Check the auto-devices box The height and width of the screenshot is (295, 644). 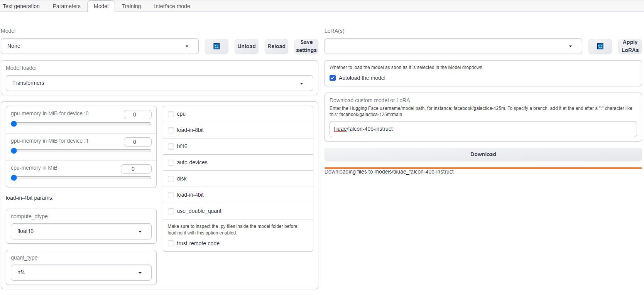(171, 163)
